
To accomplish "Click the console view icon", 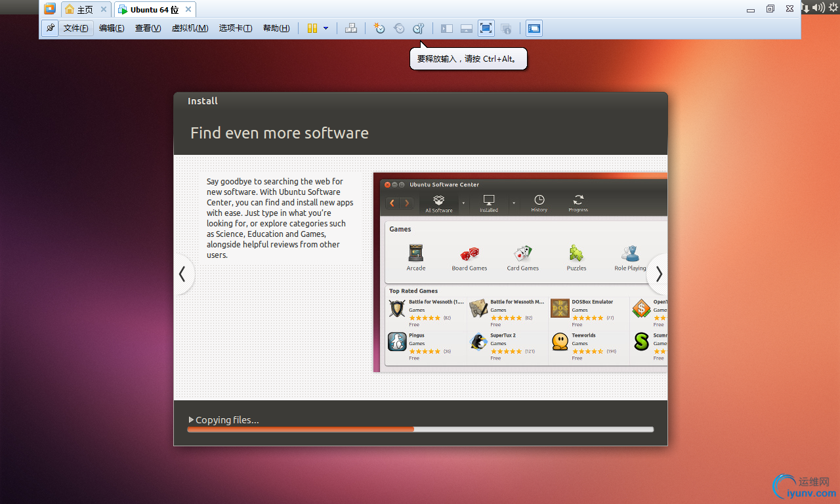I will tap(534, 28).
